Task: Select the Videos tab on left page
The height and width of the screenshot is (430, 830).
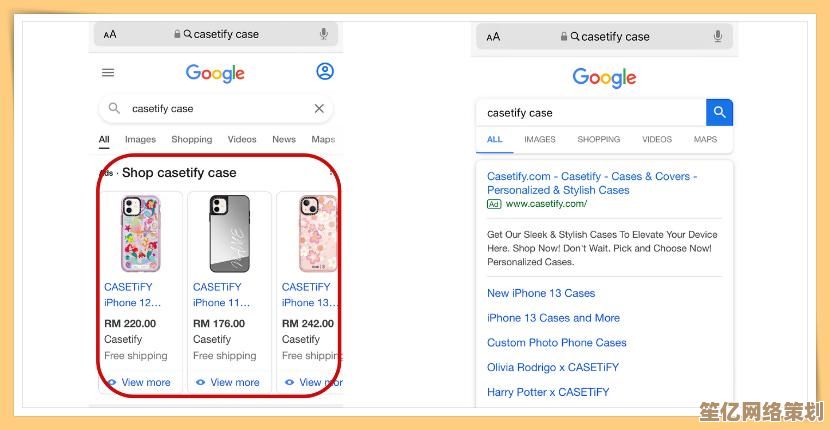Action: click(242, 139)
